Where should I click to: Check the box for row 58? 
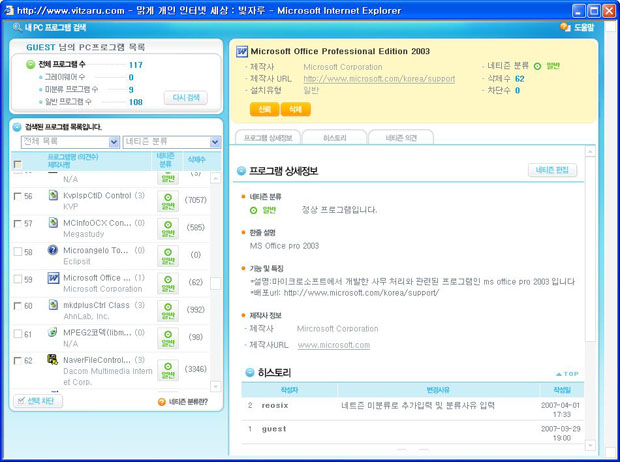[18, 252]
